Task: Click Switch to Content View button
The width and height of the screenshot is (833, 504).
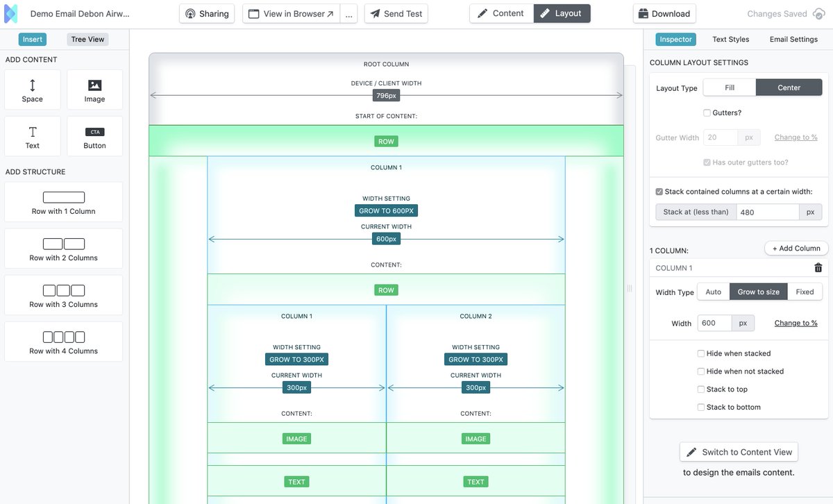Action: tap(739, 452)
